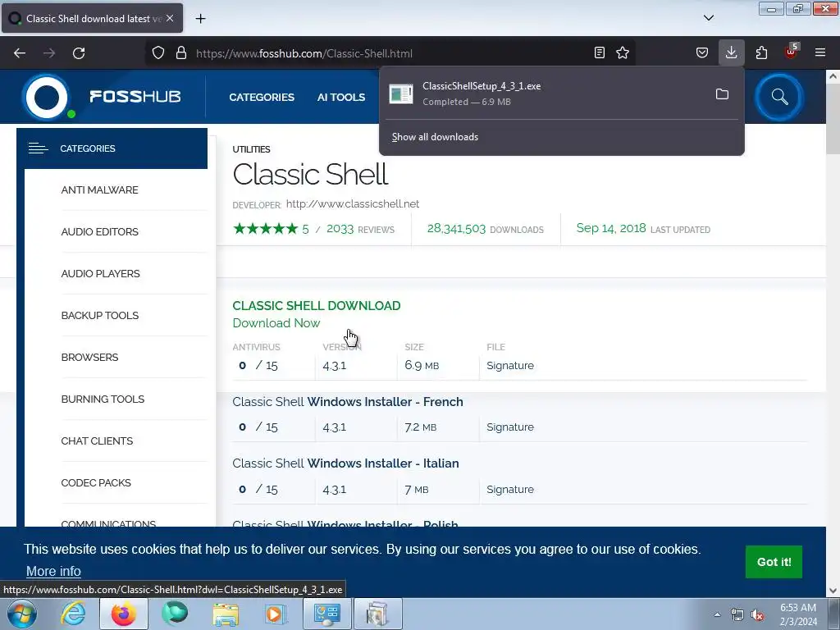The width and height of the screenshot is (840, 630).
Task: Click the FossHub circular logo
Action: pos(47,97)
